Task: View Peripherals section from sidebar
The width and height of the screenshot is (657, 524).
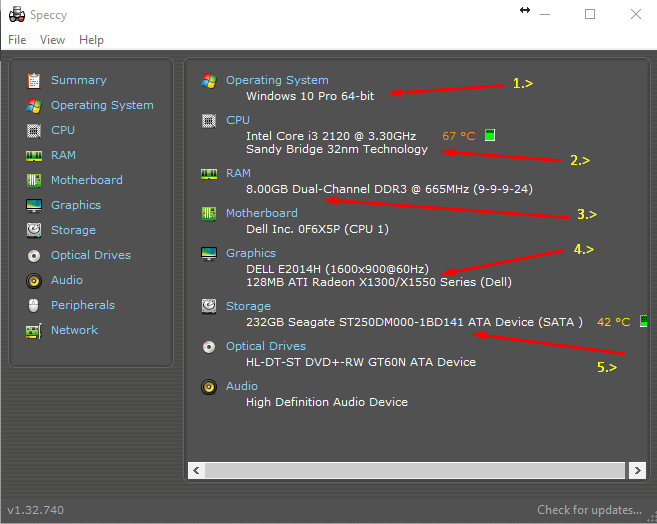Action: [x=83, y=305]
